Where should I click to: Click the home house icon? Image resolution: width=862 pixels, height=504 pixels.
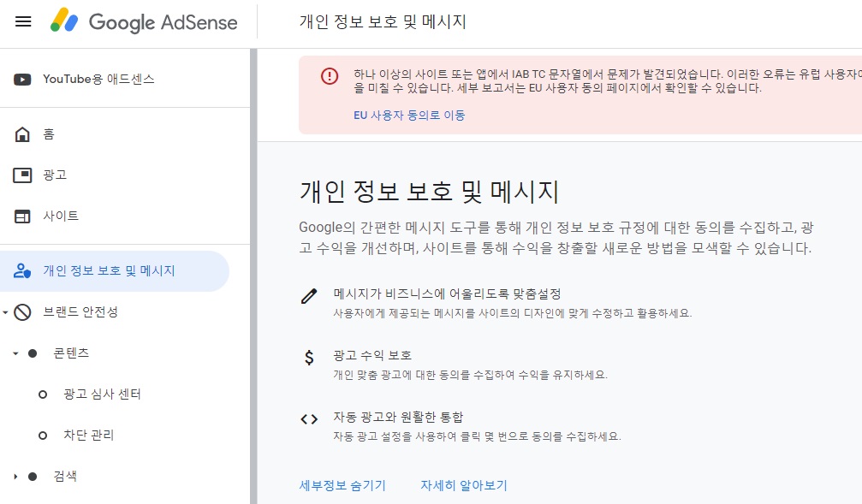click(x=22, y=134)
